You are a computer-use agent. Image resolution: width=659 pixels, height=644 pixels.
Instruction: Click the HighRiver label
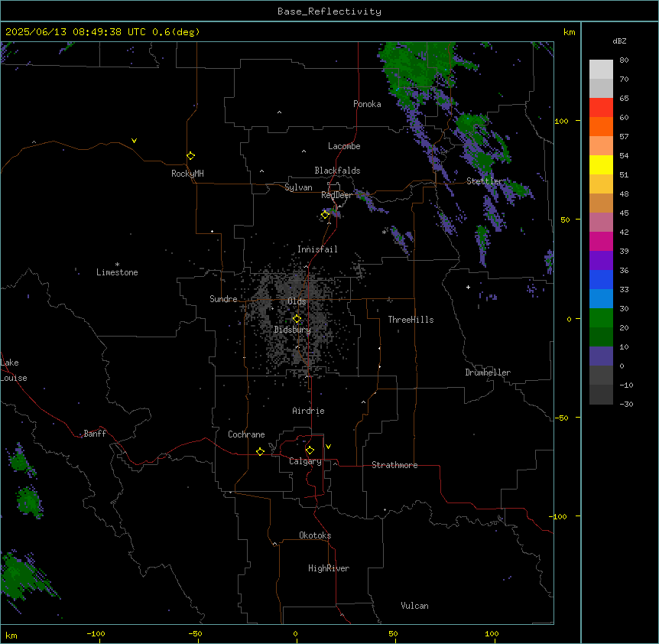(329, 568)
